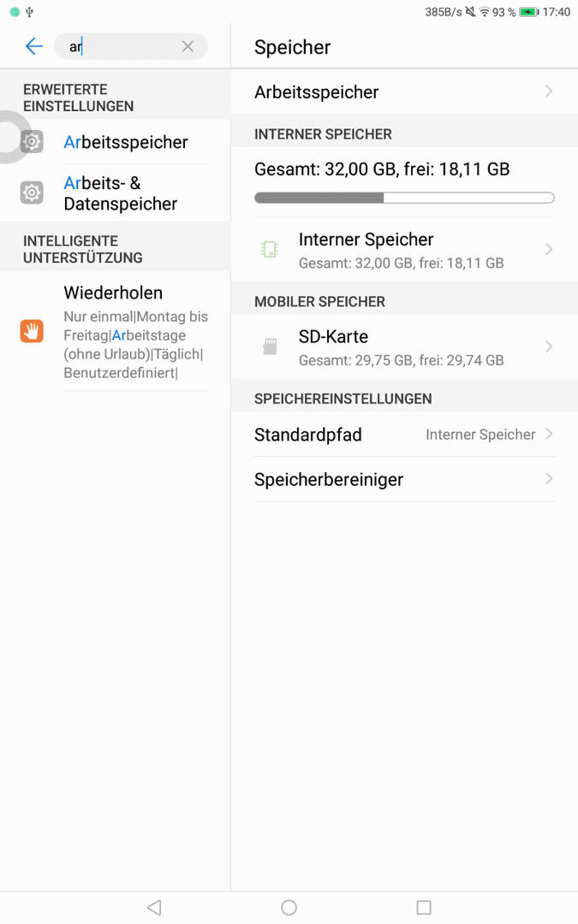Tap the Android home circle button

click(x=289, y=908)
